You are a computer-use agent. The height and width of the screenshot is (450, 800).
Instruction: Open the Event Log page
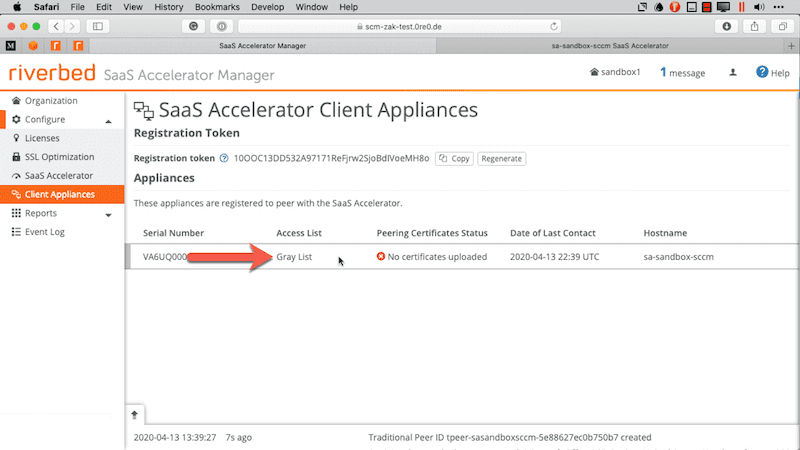coord(44,232)
